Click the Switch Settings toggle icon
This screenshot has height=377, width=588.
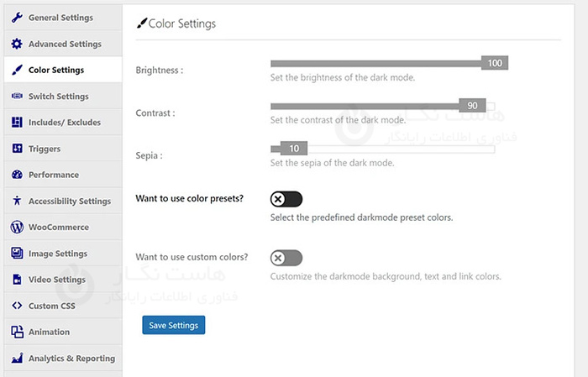(17, 97)
